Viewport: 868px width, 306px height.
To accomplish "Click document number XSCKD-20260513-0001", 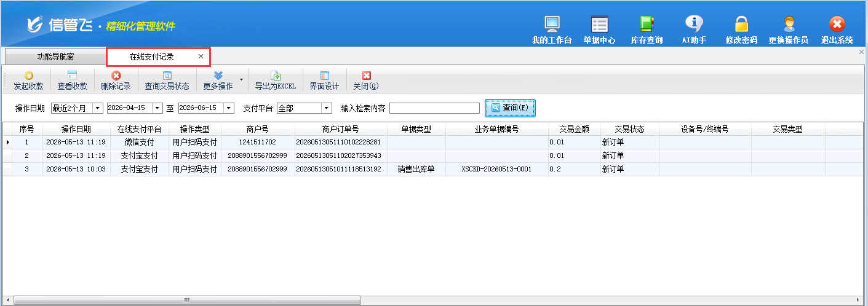I will (x=497, y=169).
